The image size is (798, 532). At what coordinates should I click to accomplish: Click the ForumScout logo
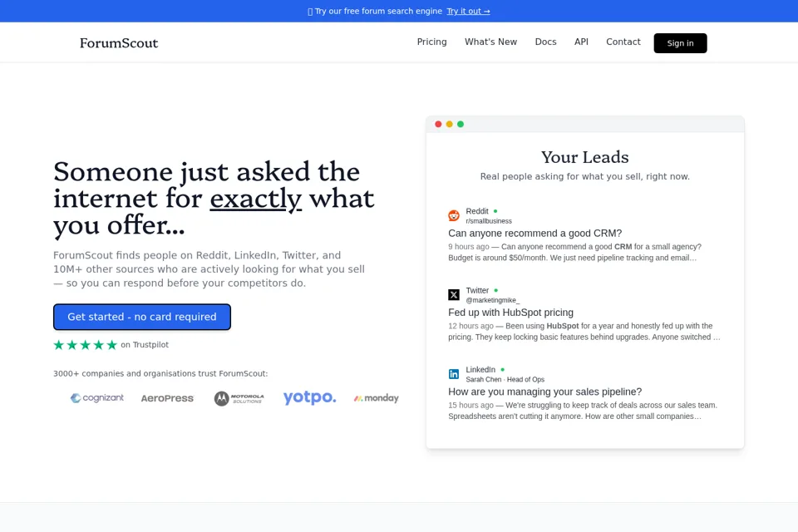pos(119,43)
